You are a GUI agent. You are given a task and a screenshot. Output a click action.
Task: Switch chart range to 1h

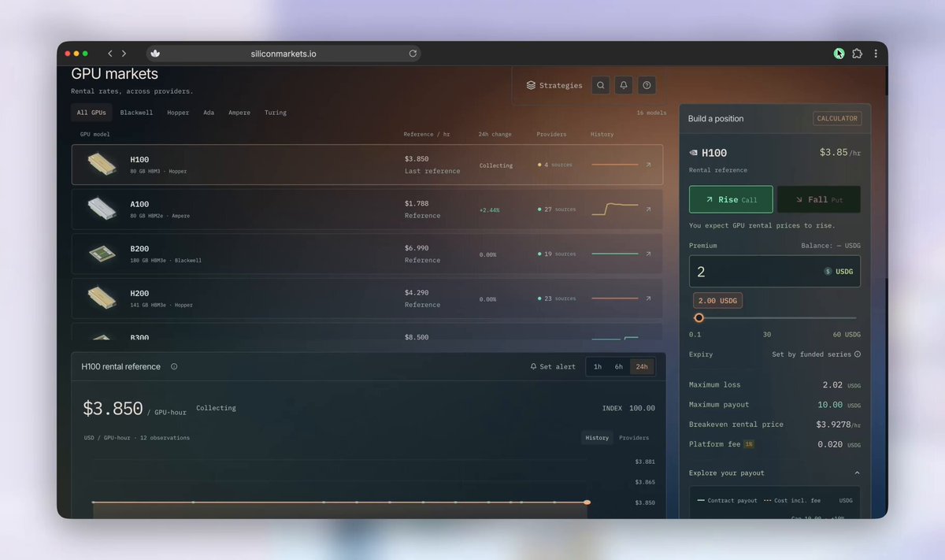(598, 367)
